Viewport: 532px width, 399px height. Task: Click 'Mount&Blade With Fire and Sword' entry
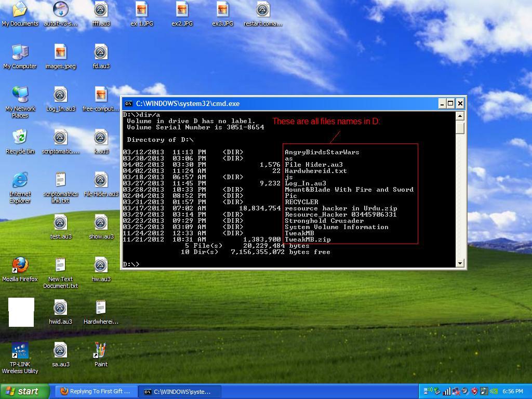coord(349,189)
